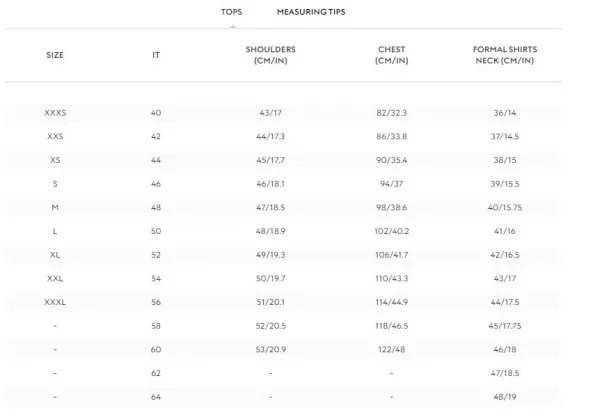The width and height of the screenshot is (600, 417).
Task: Select the XXXS size row label
Action: pos(55,113)
